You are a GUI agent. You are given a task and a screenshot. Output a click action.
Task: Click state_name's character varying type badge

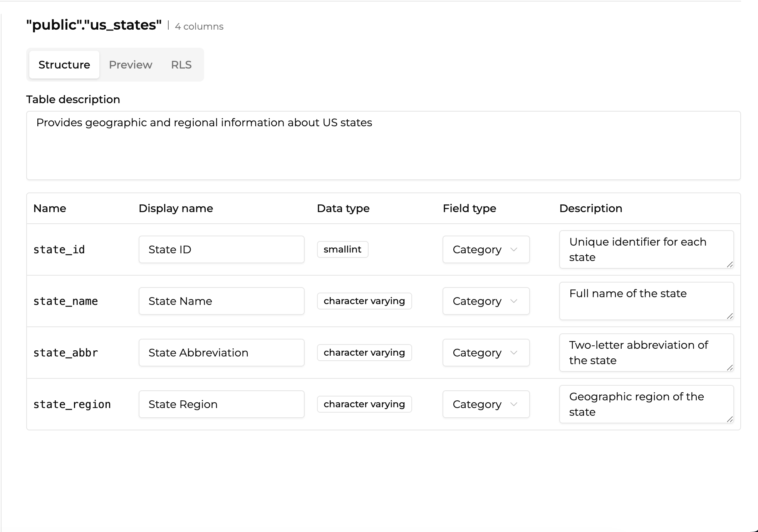tap(364, 301)
